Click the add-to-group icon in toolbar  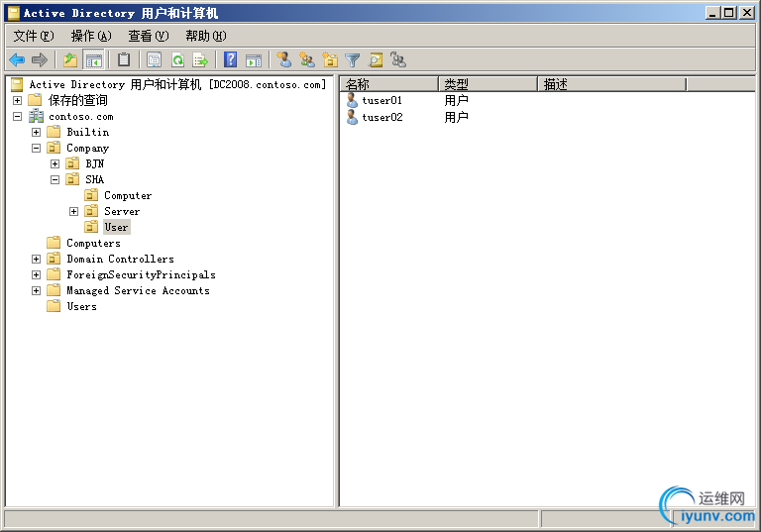[x=398, y=59]
